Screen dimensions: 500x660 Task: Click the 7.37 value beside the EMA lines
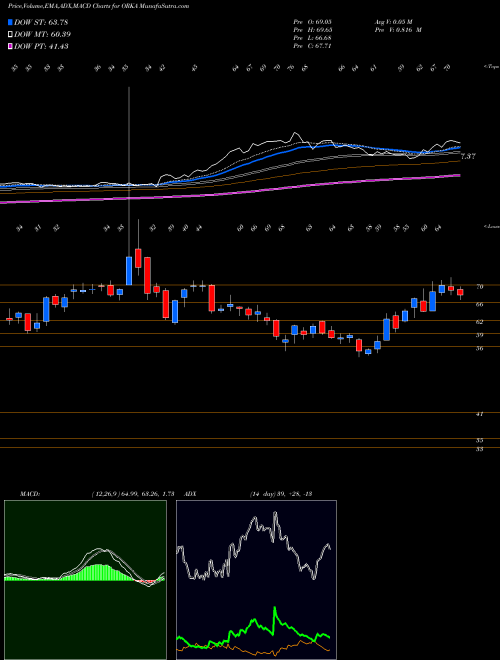[468, 157]
